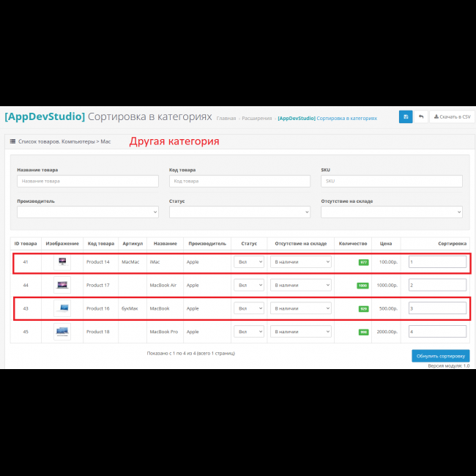Open the Статус filter dropdown
Viewport: 476px width, 476px height.
(x=239, y=212)
